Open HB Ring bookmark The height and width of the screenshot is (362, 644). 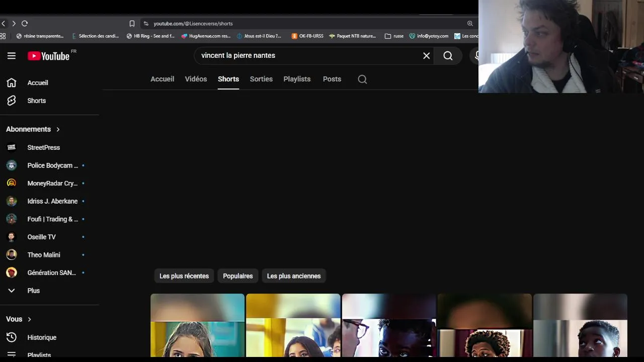tap(150, 36)
